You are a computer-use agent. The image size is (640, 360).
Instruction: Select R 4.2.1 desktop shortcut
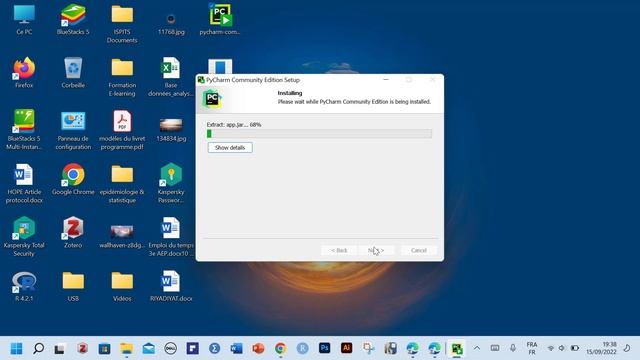tap(24, 286)
